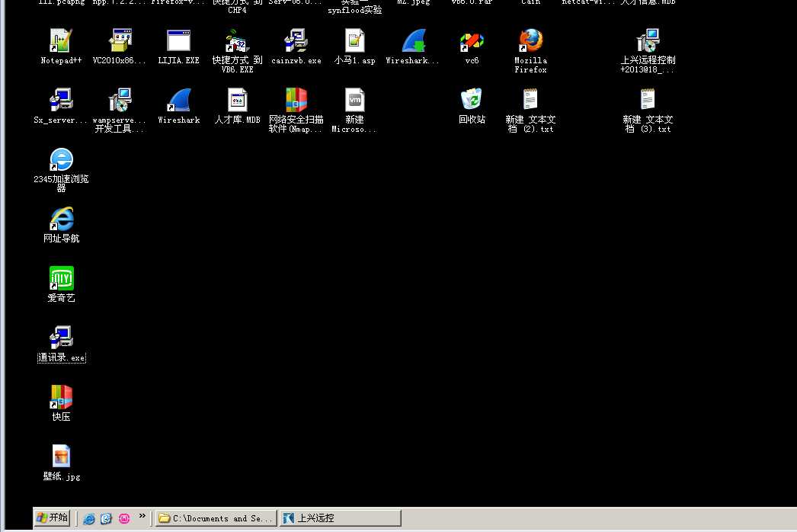797x532 pixels.
Task: Switch to 上兴远控 taskbar window
Action: (340, 518)
